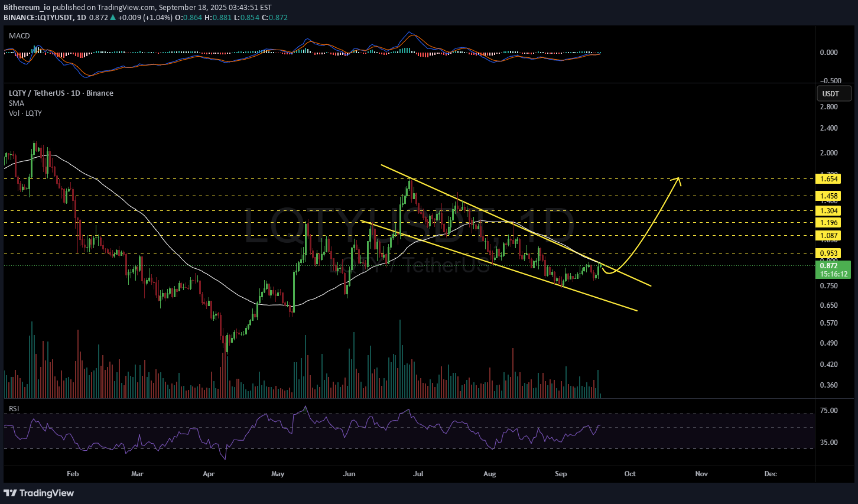Click the SMA indicator legend

(17, 103)
